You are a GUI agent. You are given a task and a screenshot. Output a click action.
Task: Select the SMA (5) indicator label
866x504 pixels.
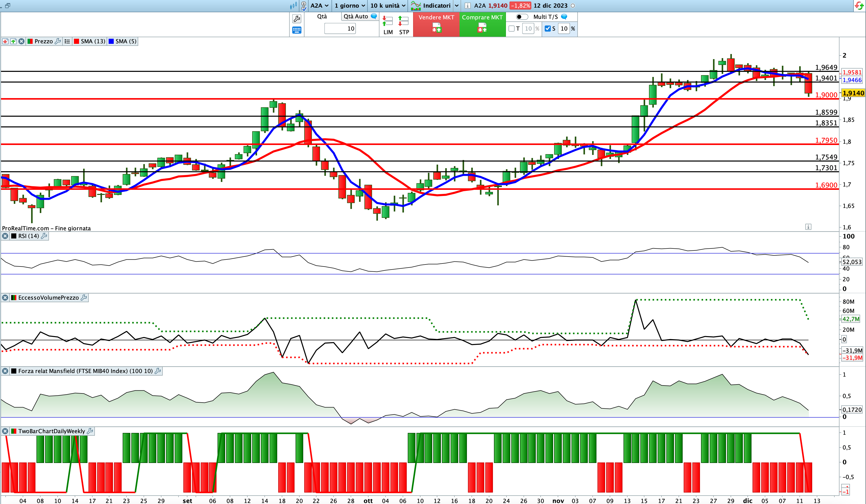click(126, 41)
